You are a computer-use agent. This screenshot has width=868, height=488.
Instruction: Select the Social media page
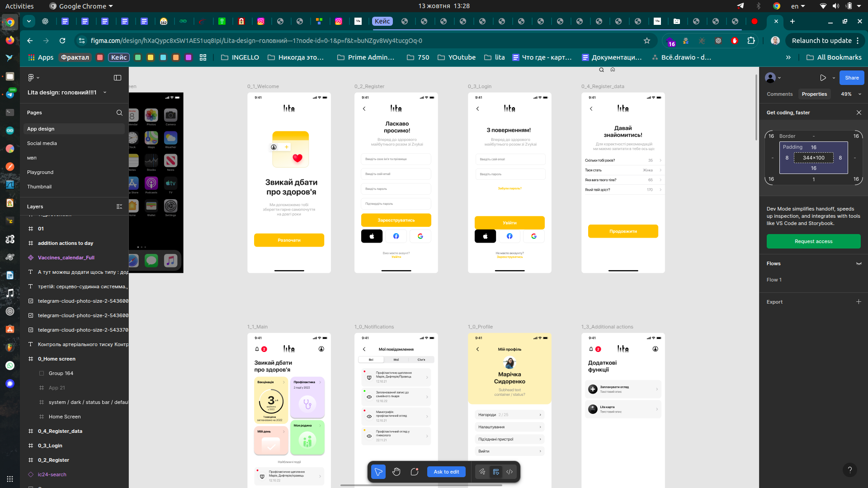pyautogui.click(x=42, y=143)
